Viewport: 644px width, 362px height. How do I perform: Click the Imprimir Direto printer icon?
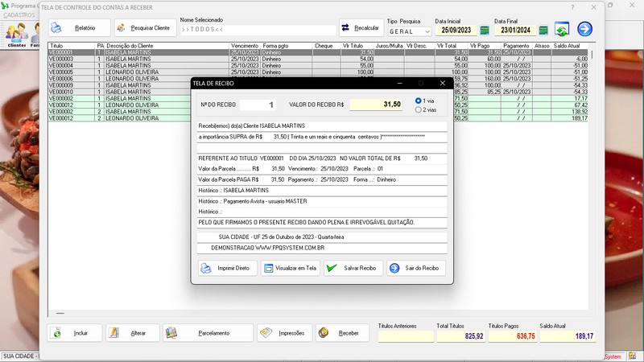click(205, 268)
